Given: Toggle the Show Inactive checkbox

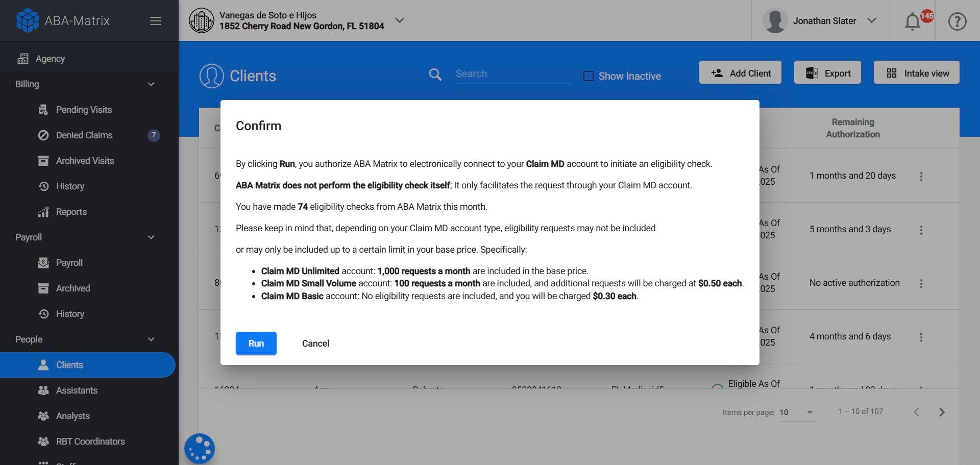Looking at the screenshot, I should click(x=589, y=76).
